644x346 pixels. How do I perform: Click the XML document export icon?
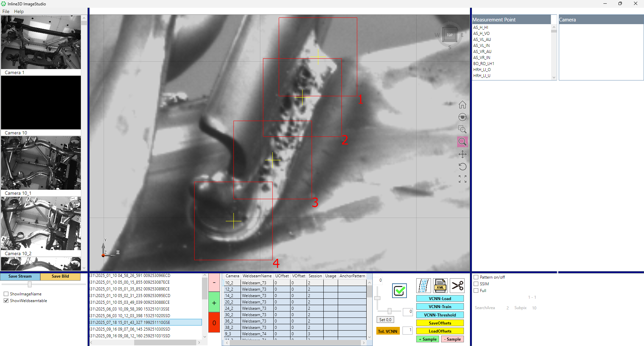(440, 286)
